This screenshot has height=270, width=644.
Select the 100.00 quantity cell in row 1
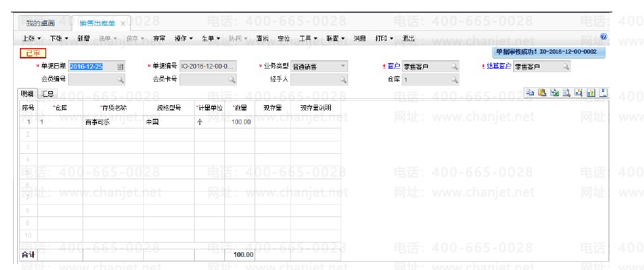[x=240, y=122]
